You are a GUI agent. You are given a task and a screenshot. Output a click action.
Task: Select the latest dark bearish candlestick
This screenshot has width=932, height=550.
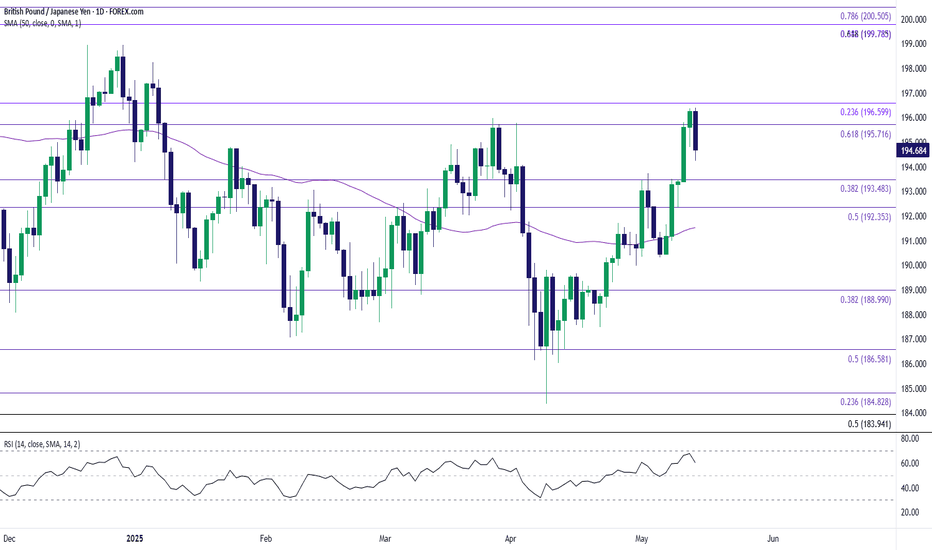tap(695, 132)
